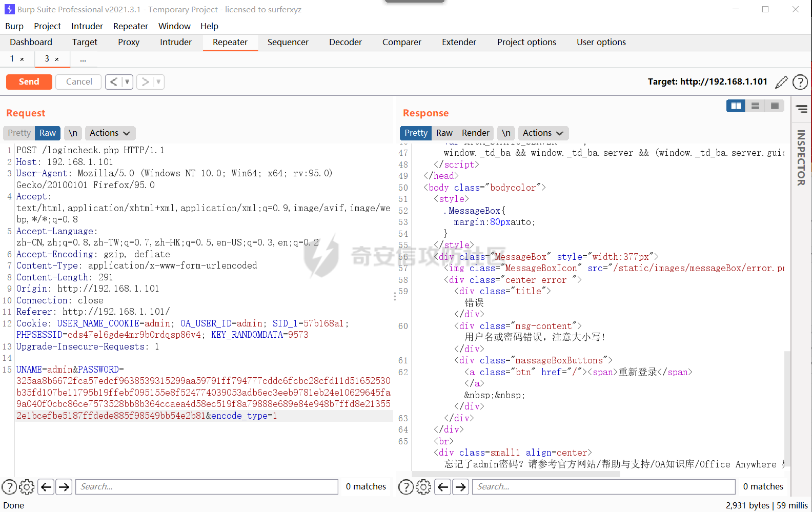
Task: Click the Send request button
Action: pos(29,82)
